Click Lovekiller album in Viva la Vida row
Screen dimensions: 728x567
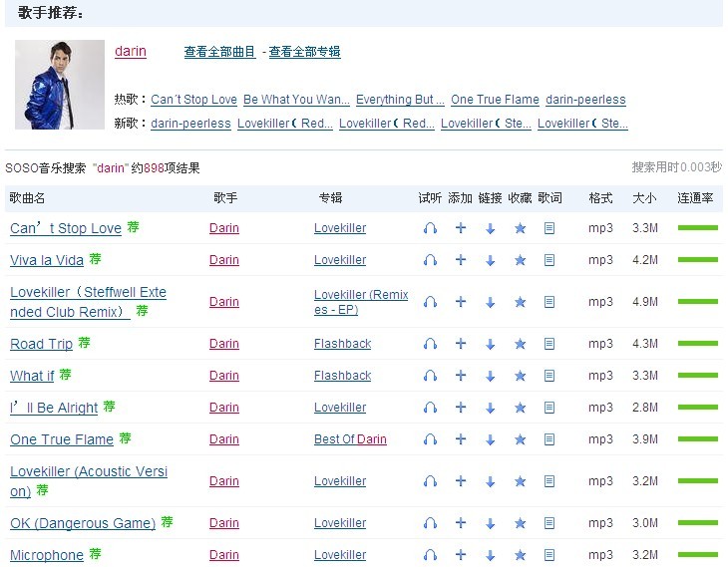(x=340, y=260)
